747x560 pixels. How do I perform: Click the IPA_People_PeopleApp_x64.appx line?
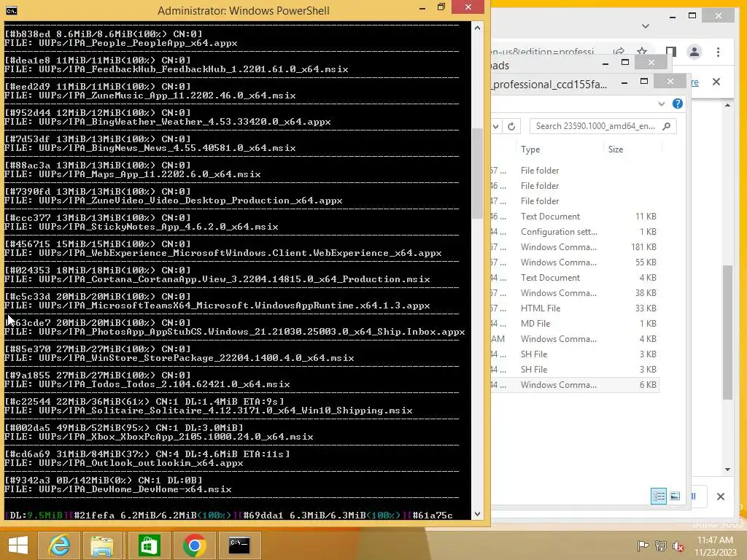click(120, 43)
